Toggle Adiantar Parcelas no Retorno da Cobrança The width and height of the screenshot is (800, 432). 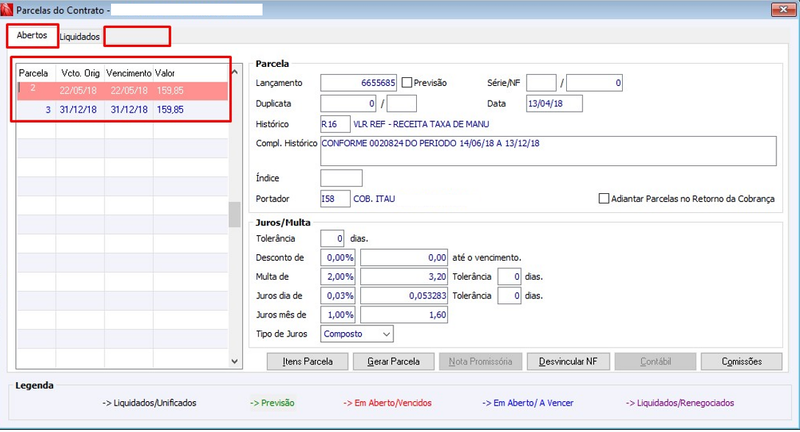604,198
